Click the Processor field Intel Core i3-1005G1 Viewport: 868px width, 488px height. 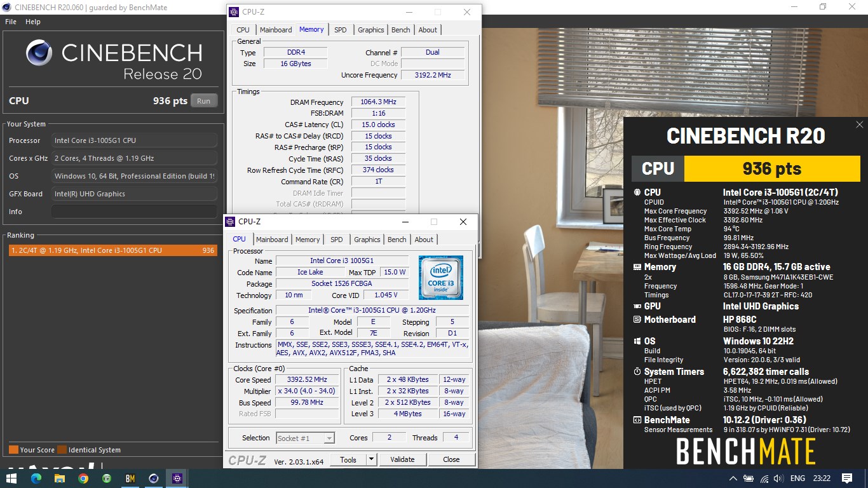(134, 140)
